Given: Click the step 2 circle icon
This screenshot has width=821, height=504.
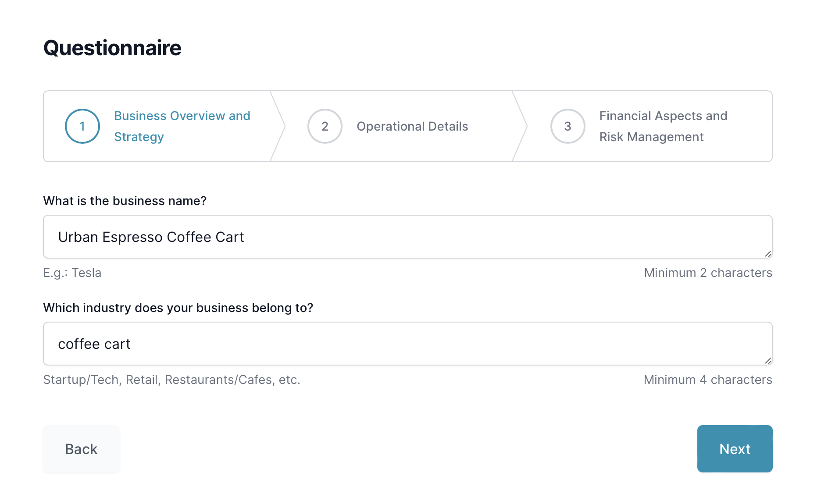Looking at the screenshot, I should pos(325,126).
